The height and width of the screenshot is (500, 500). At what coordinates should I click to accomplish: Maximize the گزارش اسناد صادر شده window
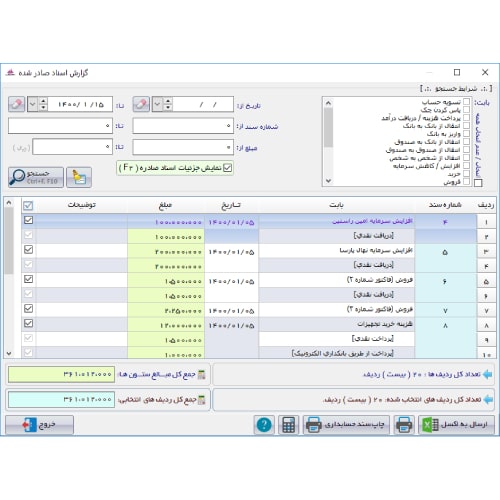click(x=457, y=72)
